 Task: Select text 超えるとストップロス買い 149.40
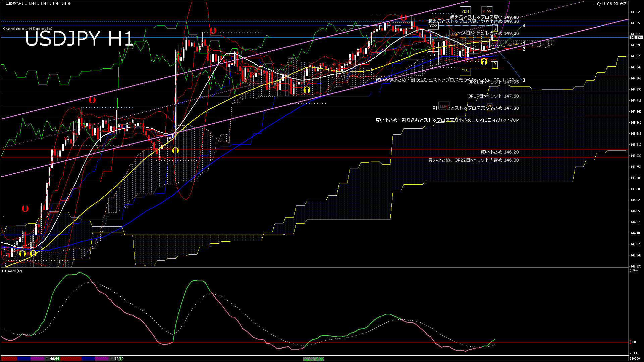click(484, 17)
